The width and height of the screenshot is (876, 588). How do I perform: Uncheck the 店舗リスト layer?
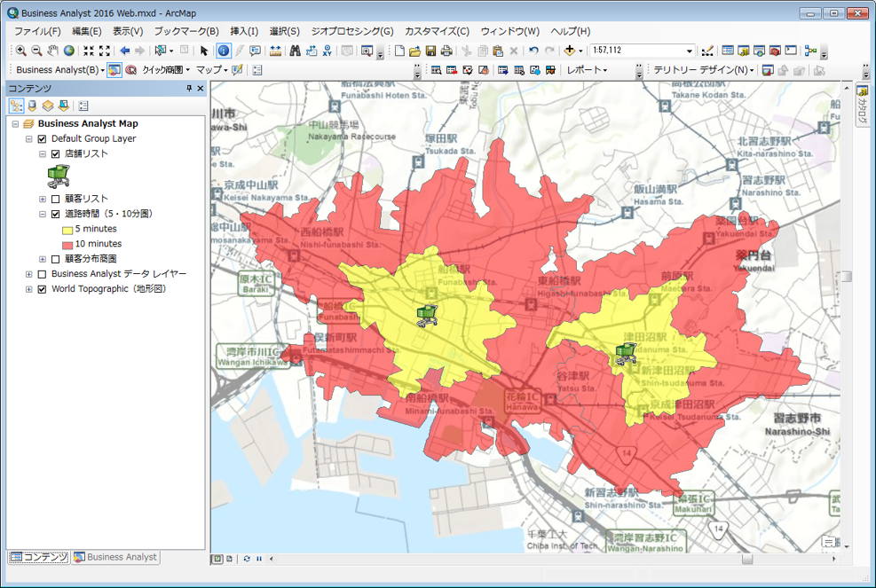[55, 154]
